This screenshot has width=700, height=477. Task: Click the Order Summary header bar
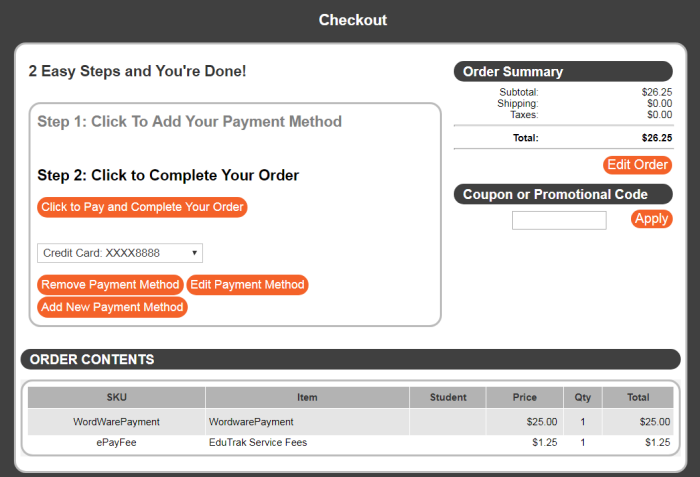tap(563, 72)
